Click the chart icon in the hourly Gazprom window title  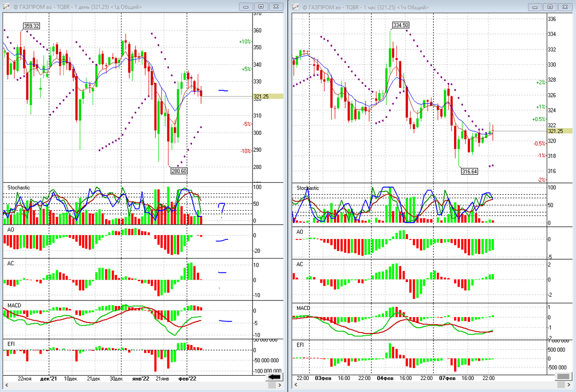295,7
